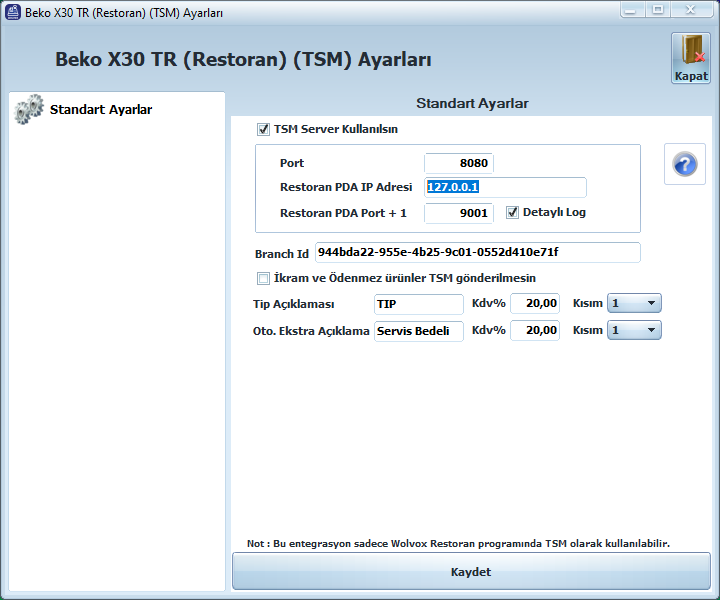Click into the Port field
This screenshot has width=720, height=600.
[459, 163]
